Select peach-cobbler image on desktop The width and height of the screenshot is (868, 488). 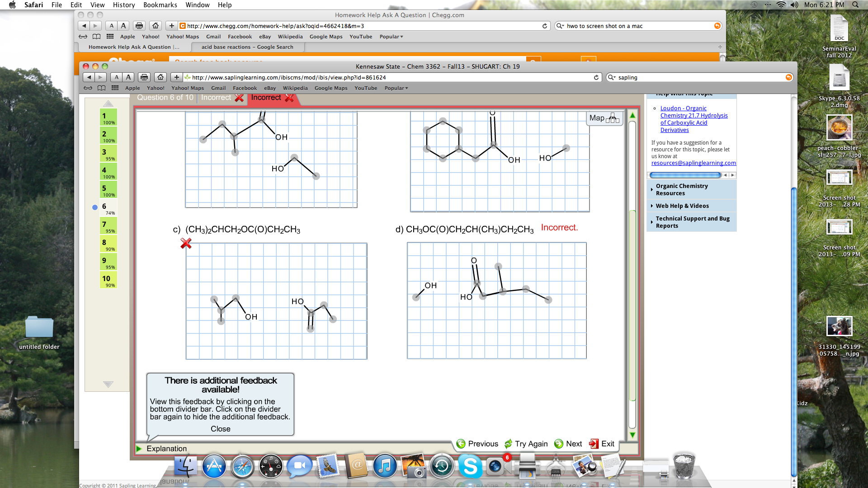coord(839,136)
